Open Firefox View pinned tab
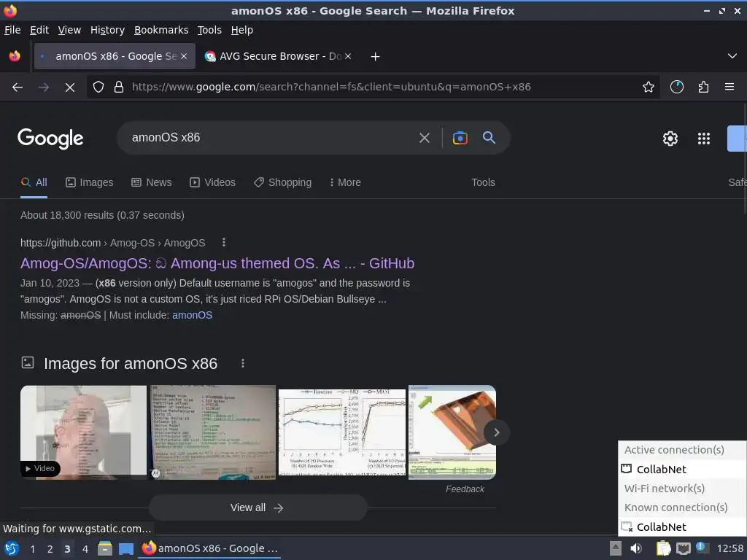This screenshot has width=747, height=560. click(15, 56)
